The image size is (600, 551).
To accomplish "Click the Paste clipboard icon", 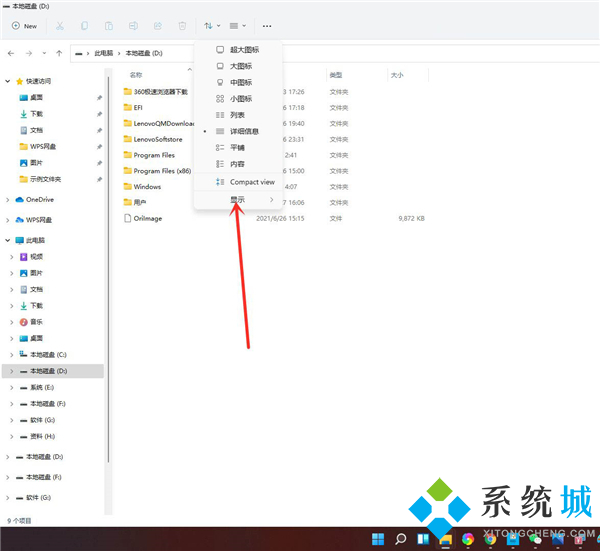I will (109, 26).
